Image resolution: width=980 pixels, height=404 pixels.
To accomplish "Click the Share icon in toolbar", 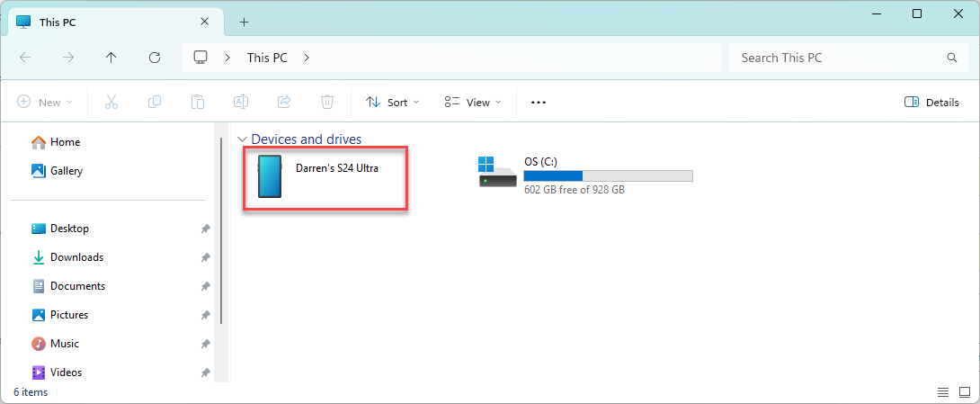I will point(284,102).
